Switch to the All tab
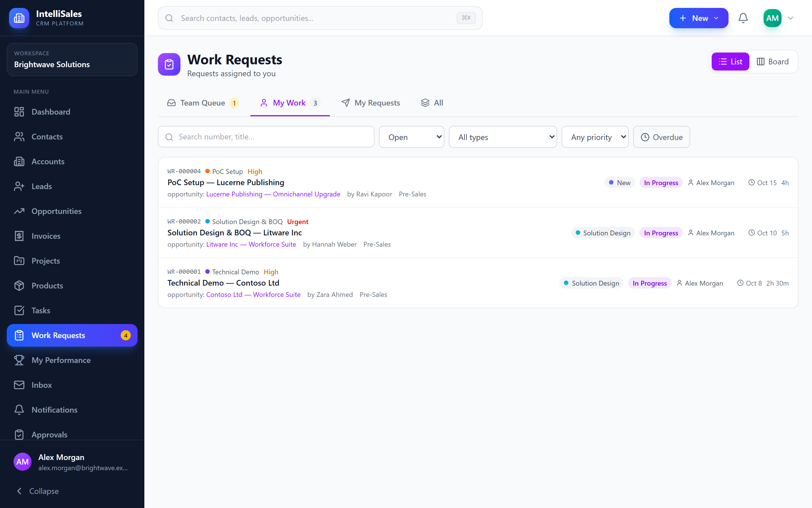 [x=432, y=103]
